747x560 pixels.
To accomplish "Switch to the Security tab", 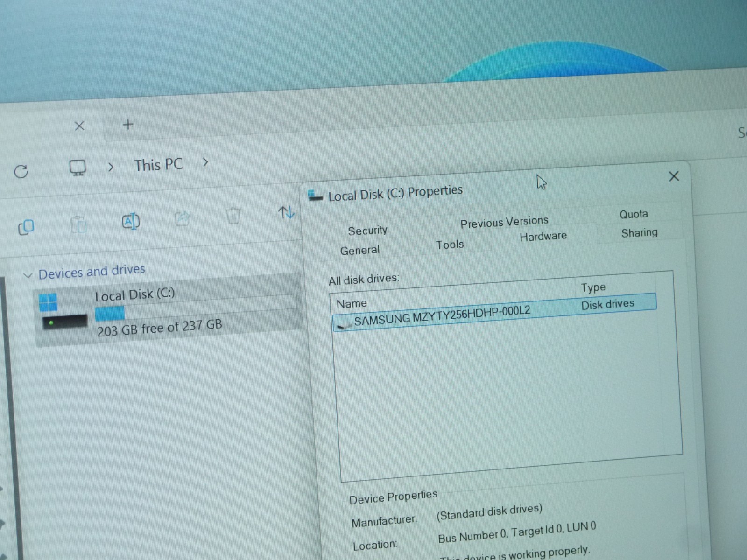I will tap(367, 230).
